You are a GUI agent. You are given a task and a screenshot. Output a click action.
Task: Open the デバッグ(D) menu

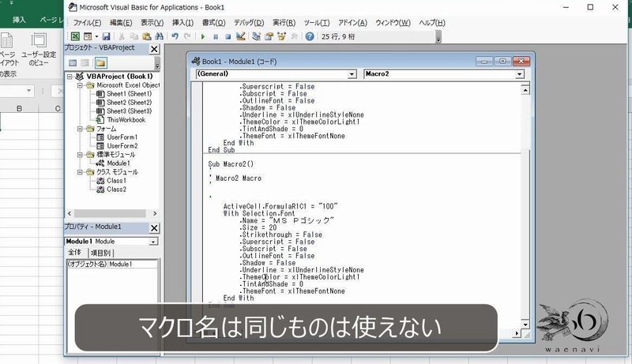click(249, 23)
